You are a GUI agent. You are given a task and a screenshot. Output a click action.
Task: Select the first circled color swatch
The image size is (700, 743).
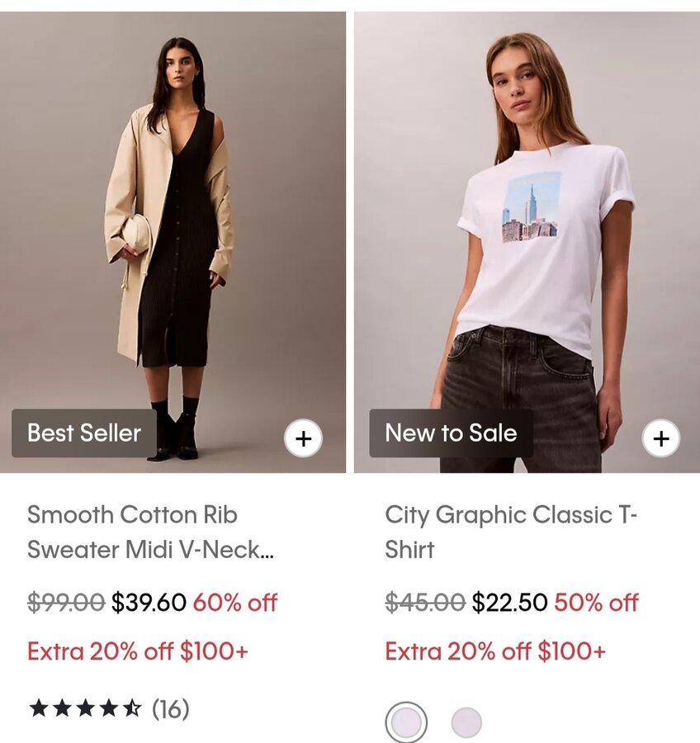[406, 722]
